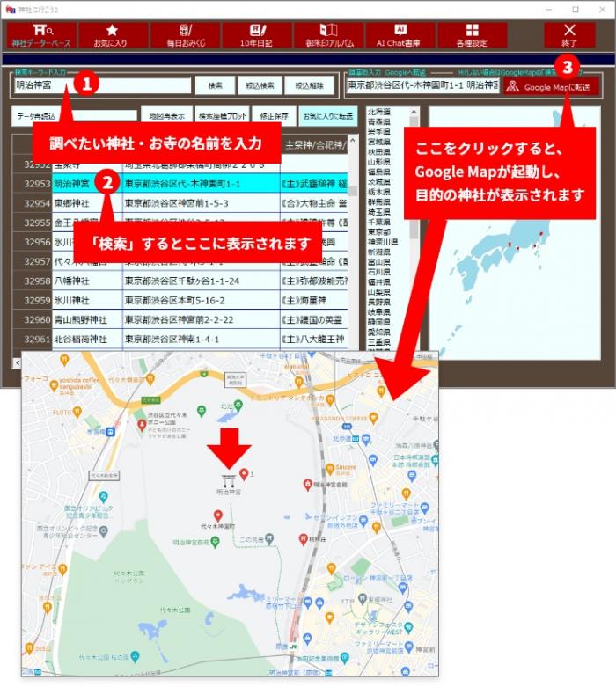The width and height of the screenshot is (616, 687).
Task: Click the map pin icon on Google Mapに転送
Action: pos(512,86)
